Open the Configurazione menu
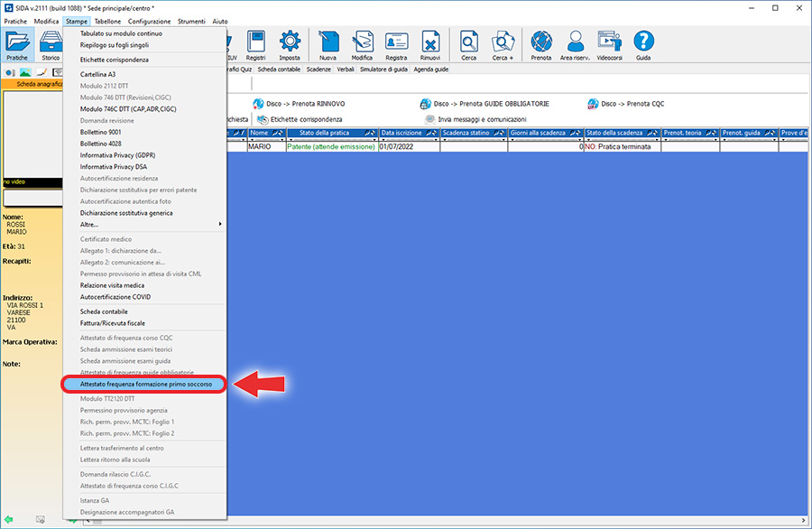Image resolution: width=812 pixels, height=529 pixels. tap(149, 21)
